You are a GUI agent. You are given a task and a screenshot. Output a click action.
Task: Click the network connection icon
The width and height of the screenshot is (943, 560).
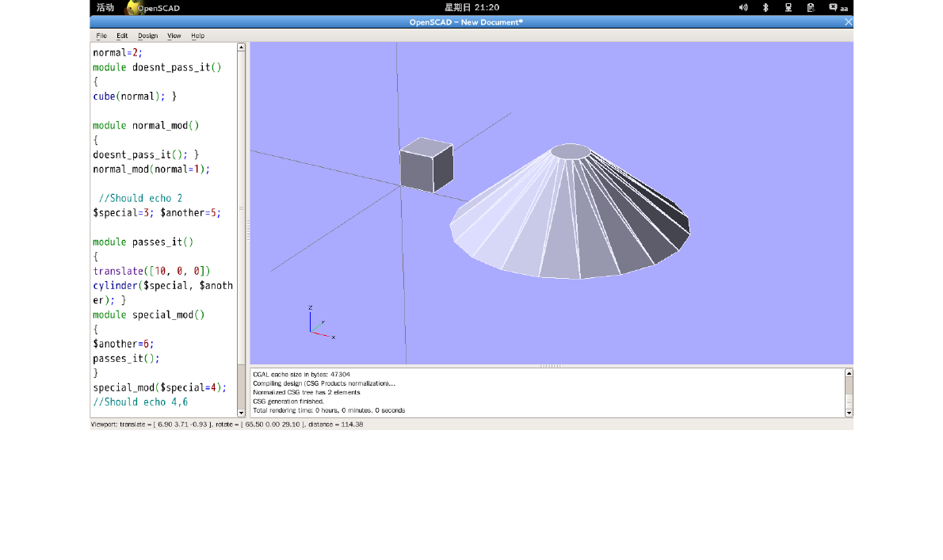pyautogui.click(x=788, y=7)
